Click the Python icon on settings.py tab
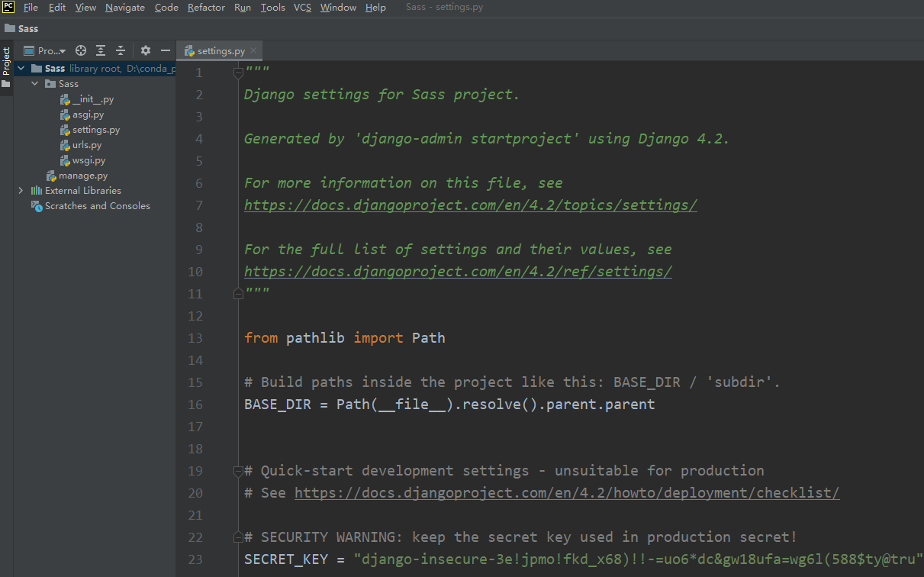This screenshot has height=577, width=924. pyautogui.click(x=189, y=51)
